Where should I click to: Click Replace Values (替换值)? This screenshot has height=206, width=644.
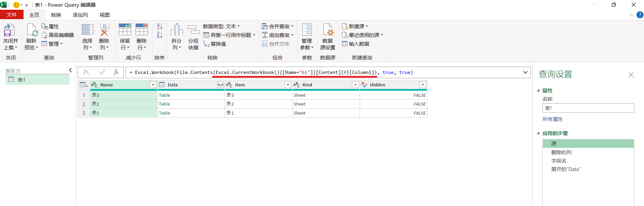pyautogui.click(x=215, y=44)
